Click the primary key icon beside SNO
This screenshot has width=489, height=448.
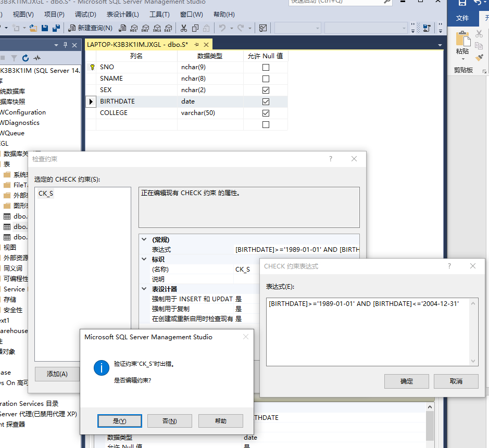[x=92, y=67]
